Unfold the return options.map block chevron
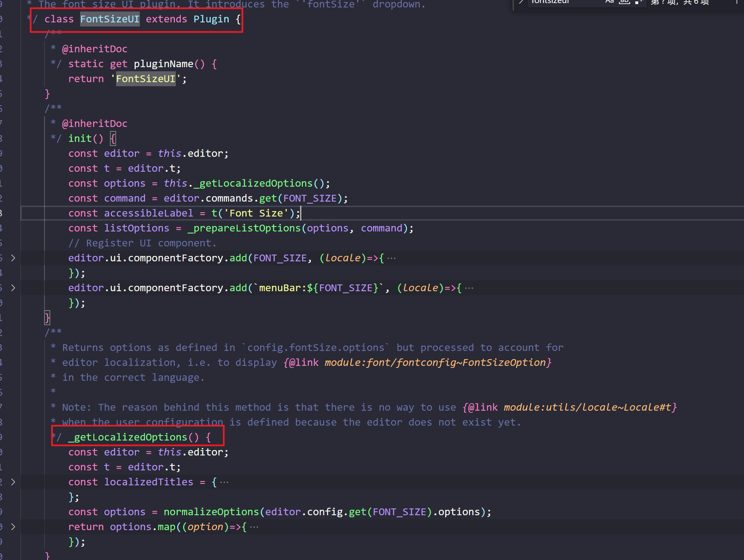The width and height of the screenshot is (744, 560). 13,527
